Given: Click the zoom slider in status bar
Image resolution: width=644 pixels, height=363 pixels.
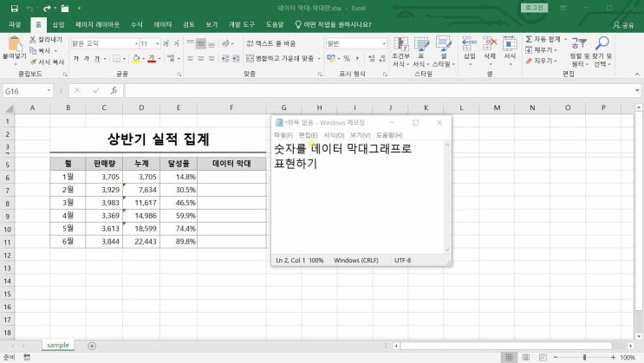Looking at the screenshot, I should (x=582, y=357).
